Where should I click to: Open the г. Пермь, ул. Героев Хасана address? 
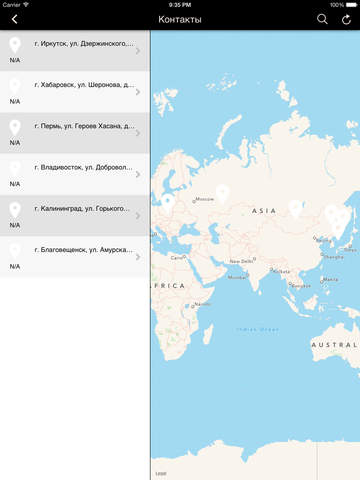click(84, 126)
